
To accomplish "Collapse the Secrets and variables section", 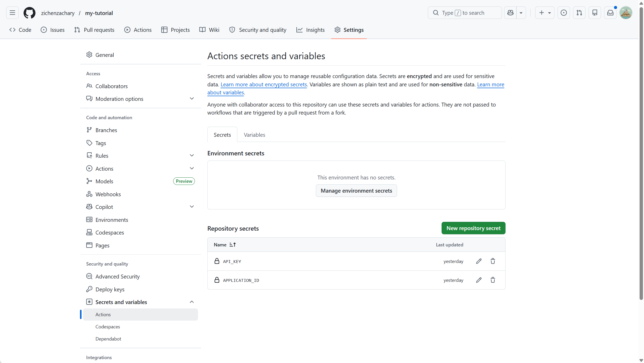I will click(192, 302).
